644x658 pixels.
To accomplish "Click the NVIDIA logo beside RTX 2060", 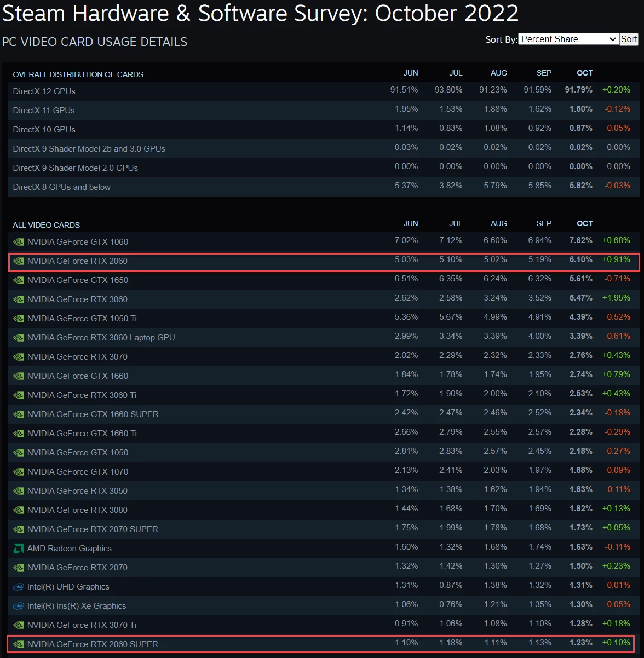I will [x=19, y=261].
